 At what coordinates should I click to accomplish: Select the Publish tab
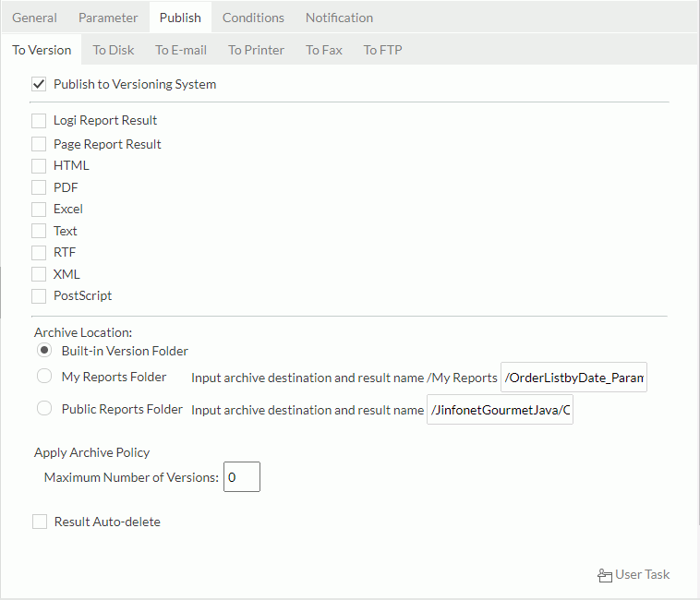[180, 18]
